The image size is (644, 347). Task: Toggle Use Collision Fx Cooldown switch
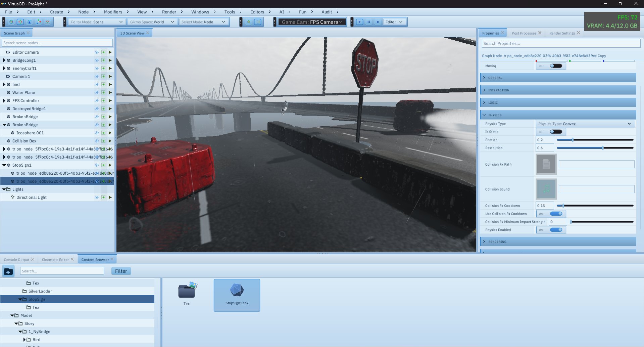tap(551, 214)
